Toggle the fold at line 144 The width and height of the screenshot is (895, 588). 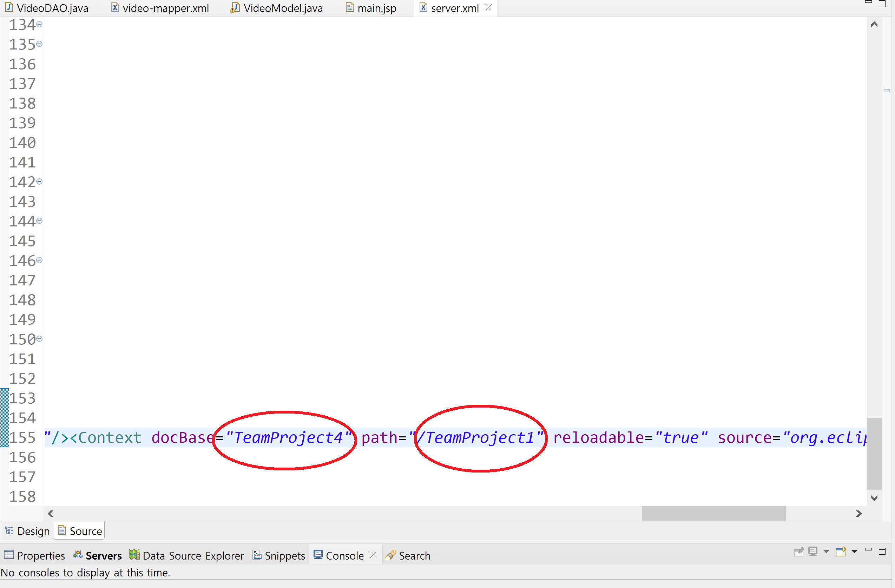coord(39,221)
